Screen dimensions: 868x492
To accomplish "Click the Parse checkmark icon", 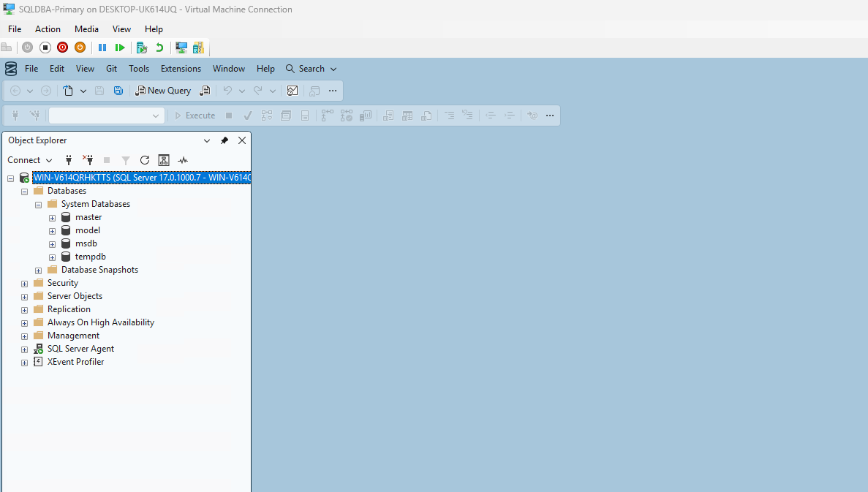I will coord(247,116).
